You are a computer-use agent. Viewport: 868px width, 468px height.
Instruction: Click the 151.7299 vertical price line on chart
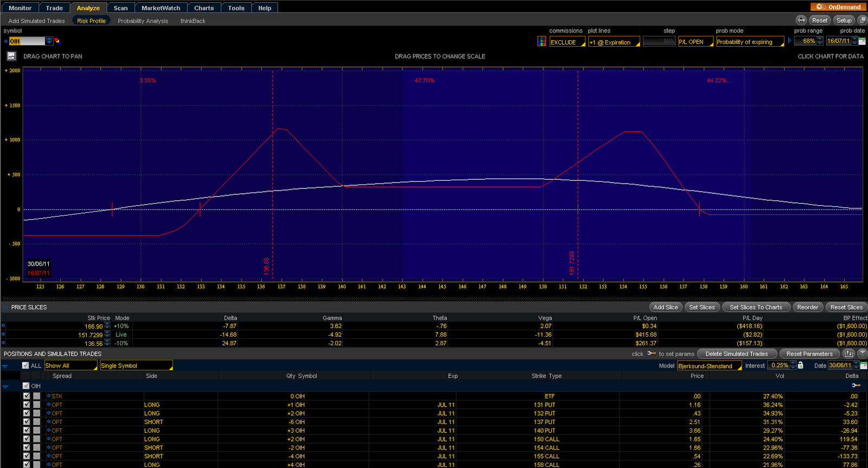pos(578,174)
